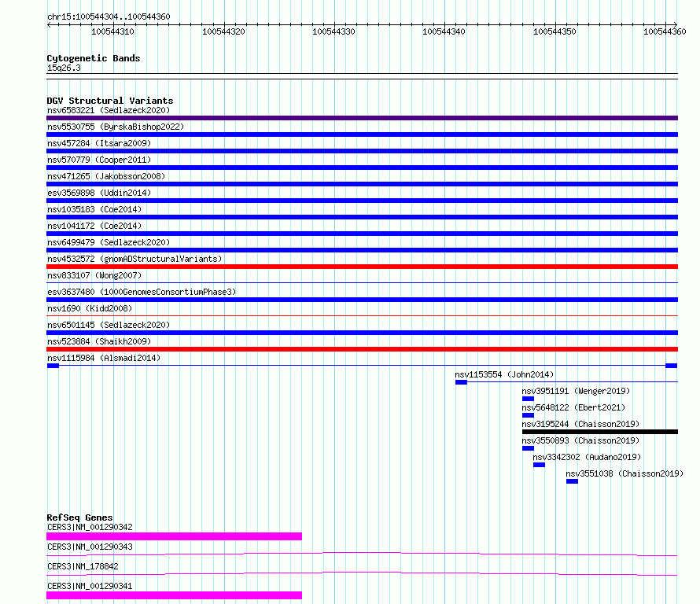Open the nsv833107 (Wong2007) variant label
This screenshot has width=700, height=604.
click(94, 275)
